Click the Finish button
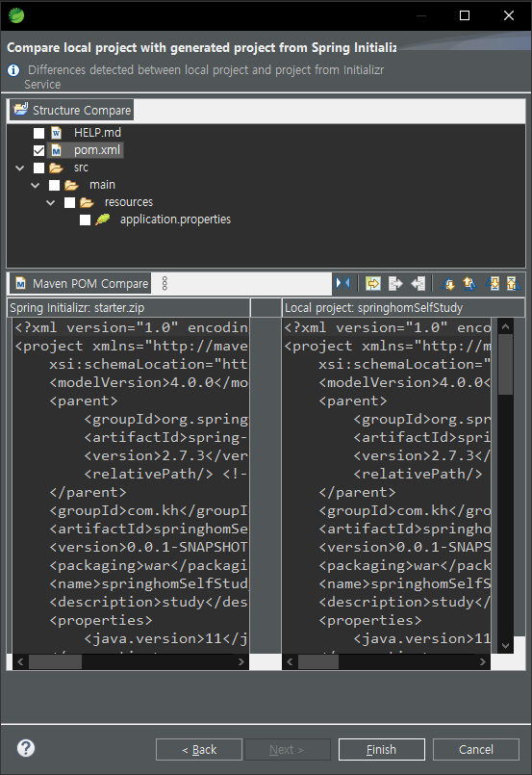This screenshot has width=532, height=775. pos(381,749)
